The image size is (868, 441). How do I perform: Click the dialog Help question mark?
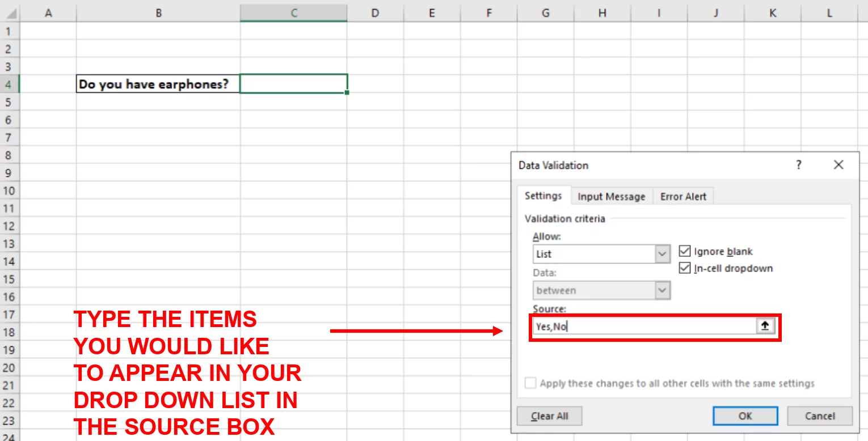pyautogui.click(x=799, y=165)
